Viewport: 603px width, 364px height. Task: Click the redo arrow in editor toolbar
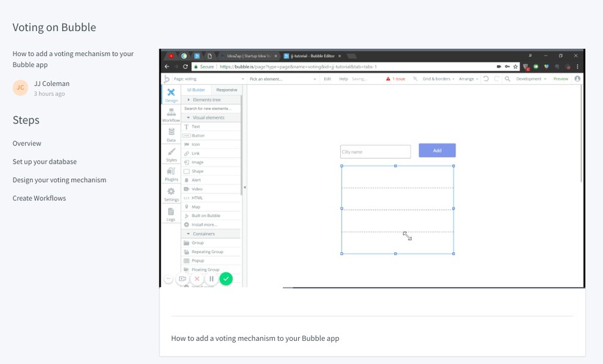pos(497,79)
